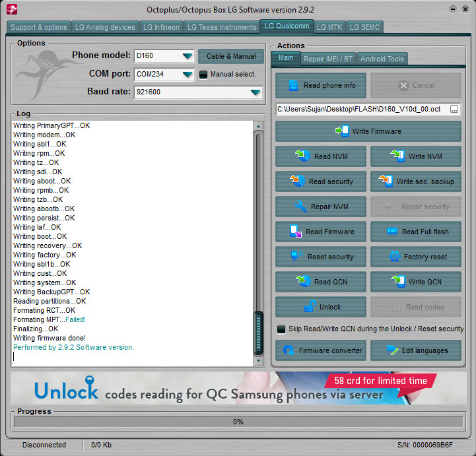Browse for firmware file with ellipsis button
476x456 pixels.
click(x=454, y=110)
